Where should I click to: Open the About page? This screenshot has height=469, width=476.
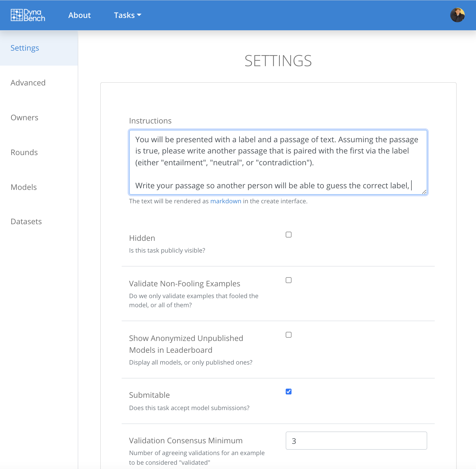click(79, 15)
